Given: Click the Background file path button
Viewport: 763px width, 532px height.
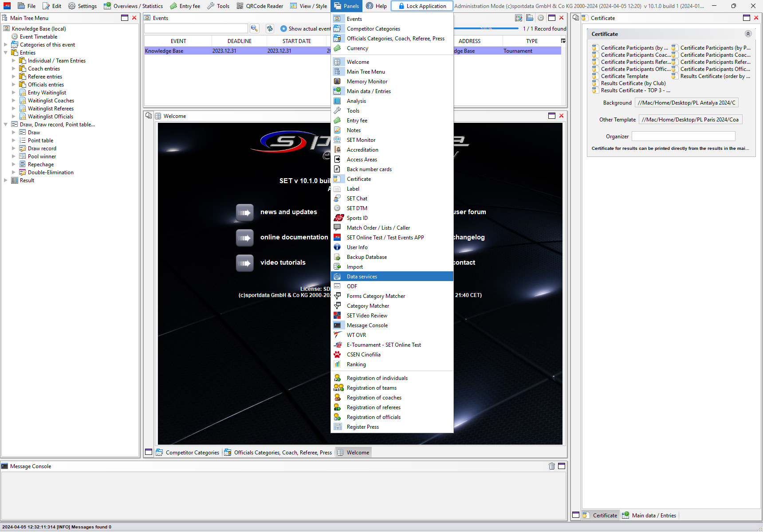Looking at the screenshot, I should point(687,102).
